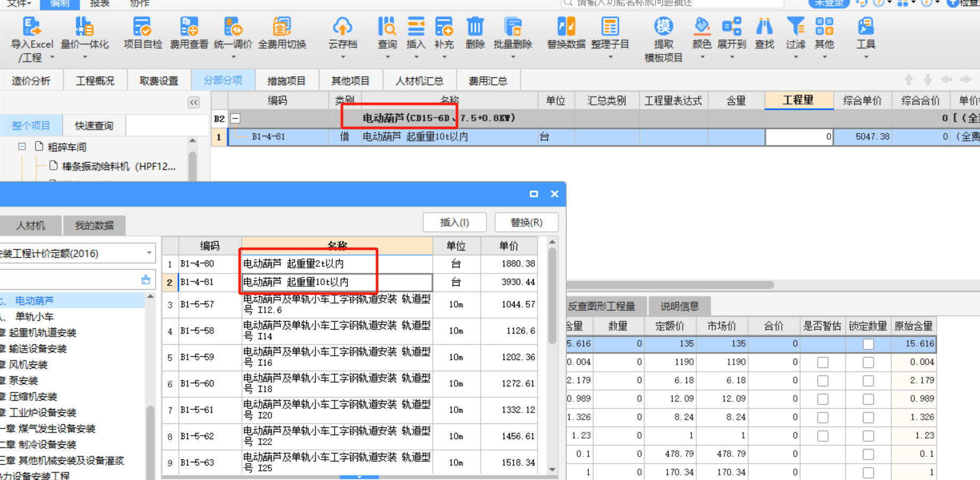Select quota row B1-4-80 起重量2t以内
Viewport: 980px width, 480px height.
(349, 264)
